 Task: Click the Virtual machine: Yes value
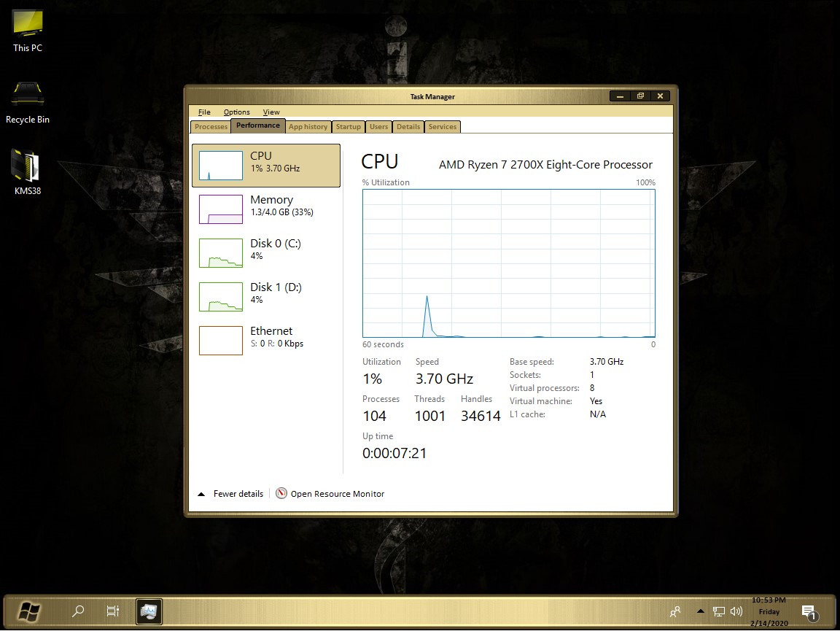(596, 401)
